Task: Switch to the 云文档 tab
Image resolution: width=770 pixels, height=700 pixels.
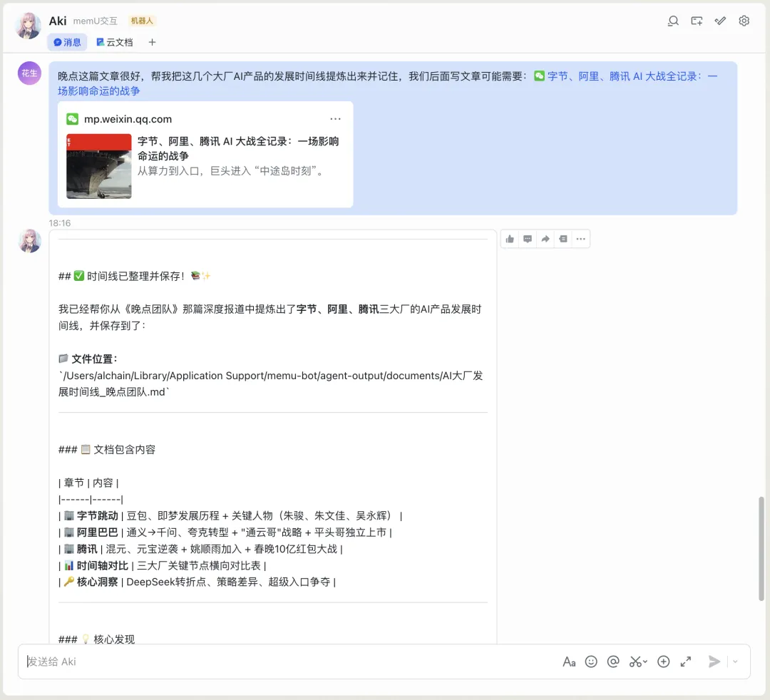Action: pos(114,42)
